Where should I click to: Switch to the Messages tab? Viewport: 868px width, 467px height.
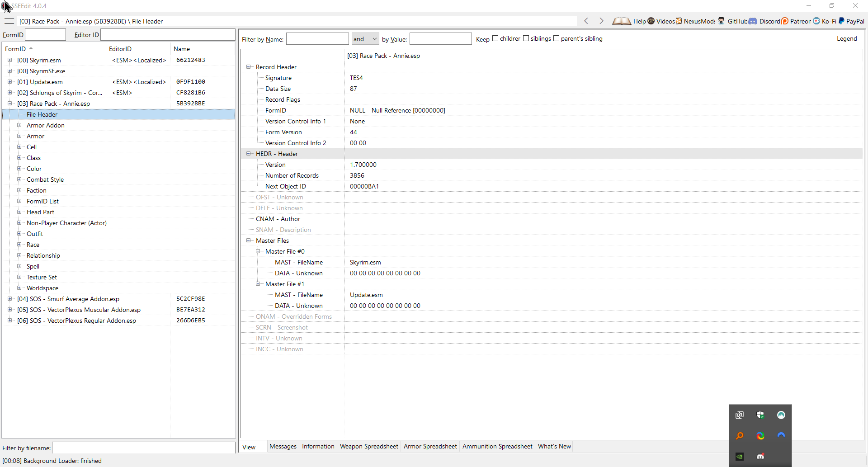click(x=283, y=447)
